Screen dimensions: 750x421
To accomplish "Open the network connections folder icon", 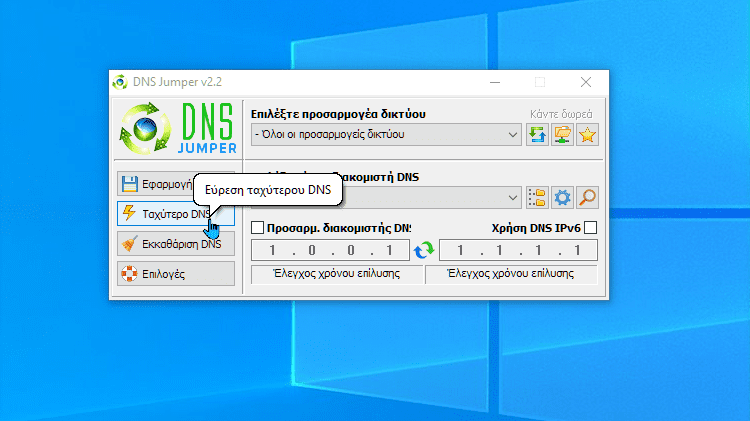I will (562, 134).
